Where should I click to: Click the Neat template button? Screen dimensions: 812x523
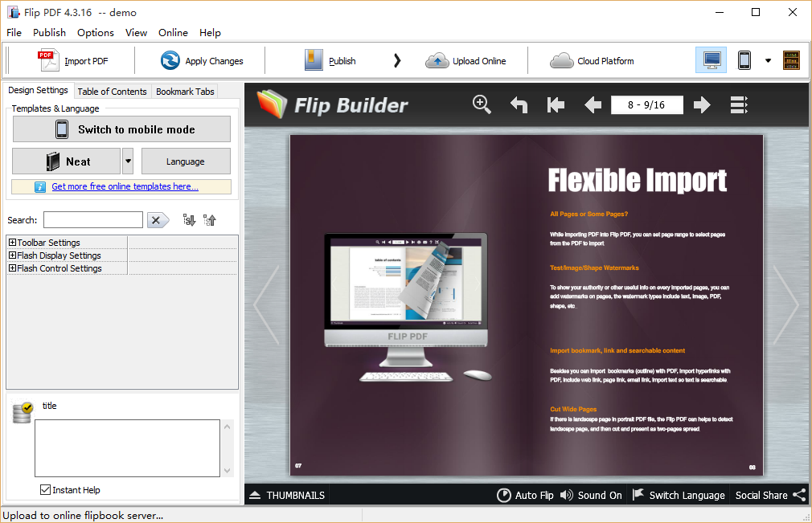pos(66,161)
